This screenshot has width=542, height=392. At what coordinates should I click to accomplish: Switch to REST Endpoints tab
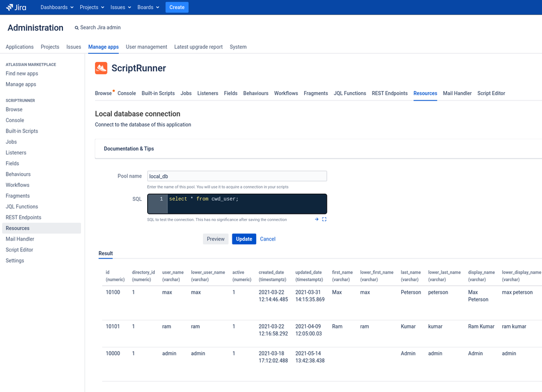pos(389,93)
